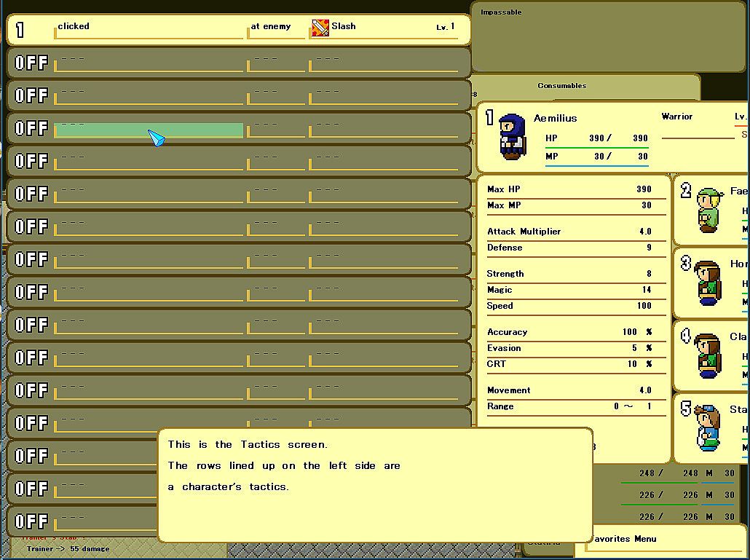Click the Slash skill sword icon
This screenshot has height=560, width=750.
(x=320, y=28)
